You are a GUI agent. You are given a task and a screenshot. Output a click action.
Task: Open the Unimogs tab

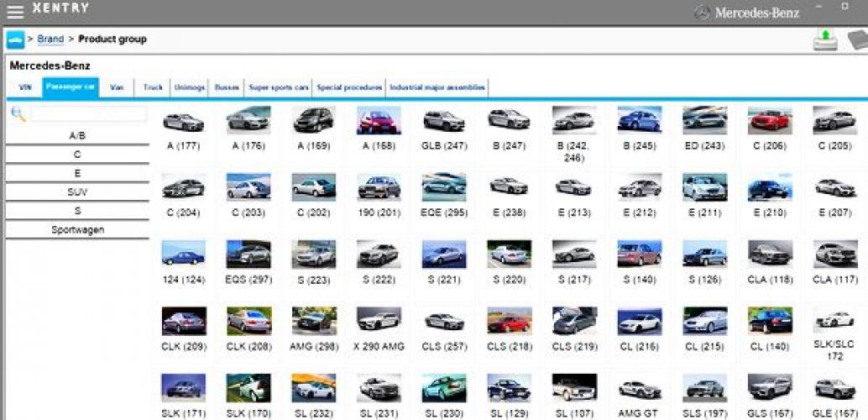click(190, 87)
